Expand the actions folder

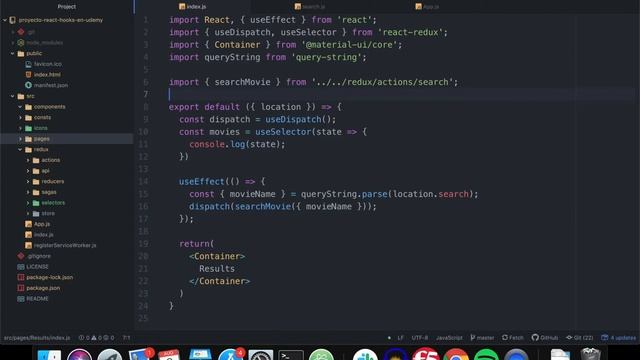[x=28, y=160]
